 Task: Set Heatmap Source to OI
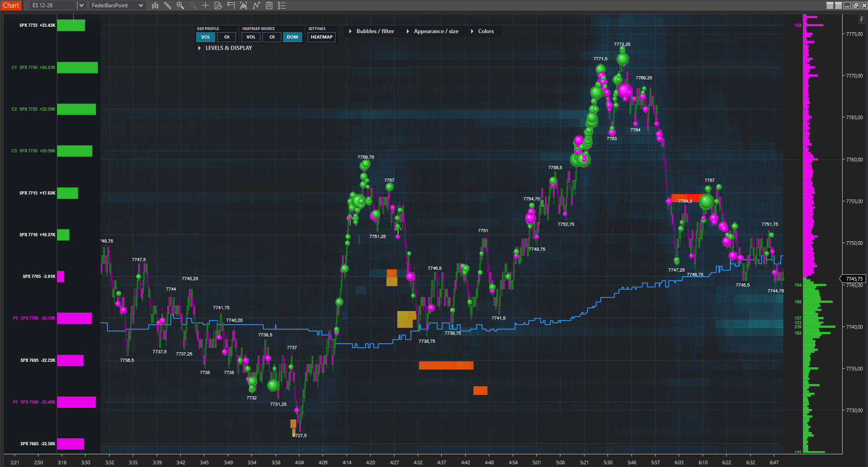pos(272,37)
